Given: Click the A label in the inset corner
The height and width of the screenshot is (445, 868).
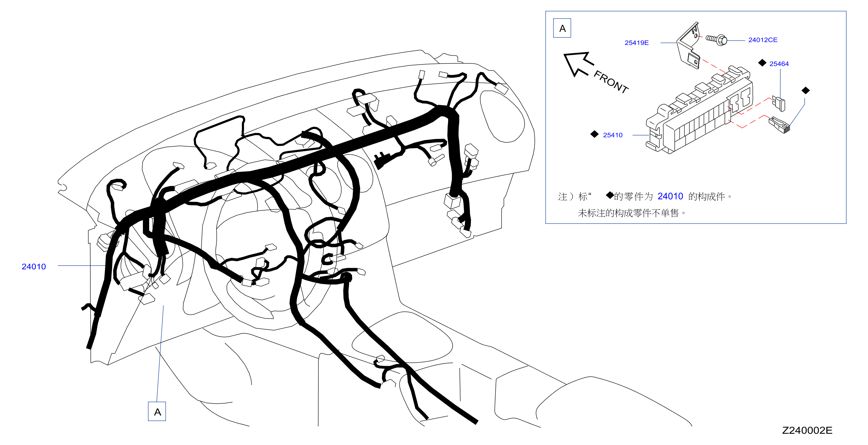Looking at the screenshot, I should [562, 28].
